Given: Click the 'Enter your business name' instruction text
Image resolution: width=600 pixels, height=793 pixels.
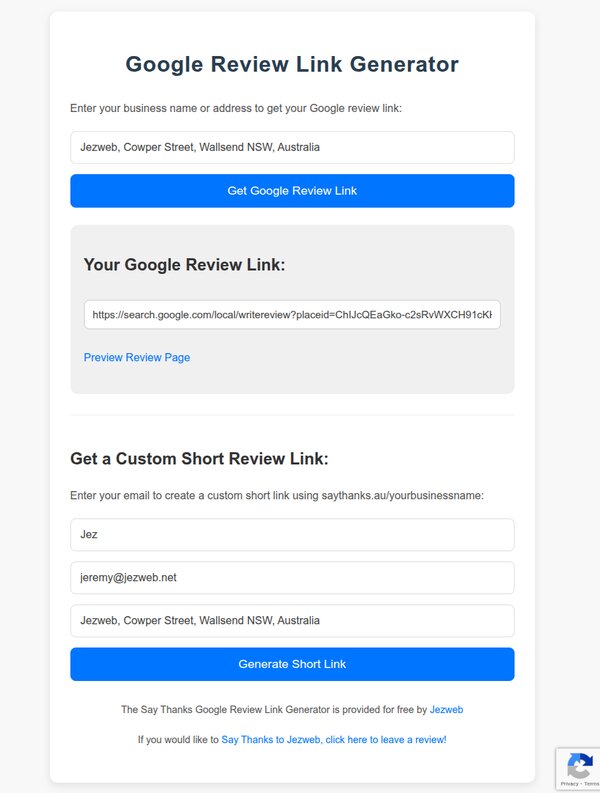Looking at the screenshot, I should coord(236,108).
